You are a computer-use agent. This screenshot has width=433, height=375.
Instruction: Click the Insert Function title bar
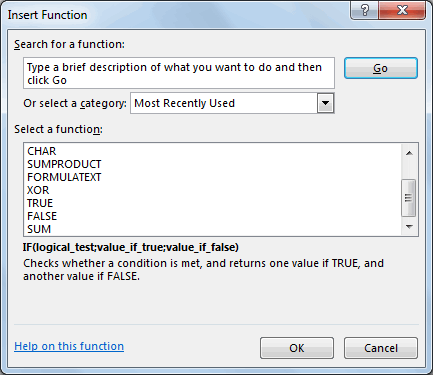[x=177, y=15]
